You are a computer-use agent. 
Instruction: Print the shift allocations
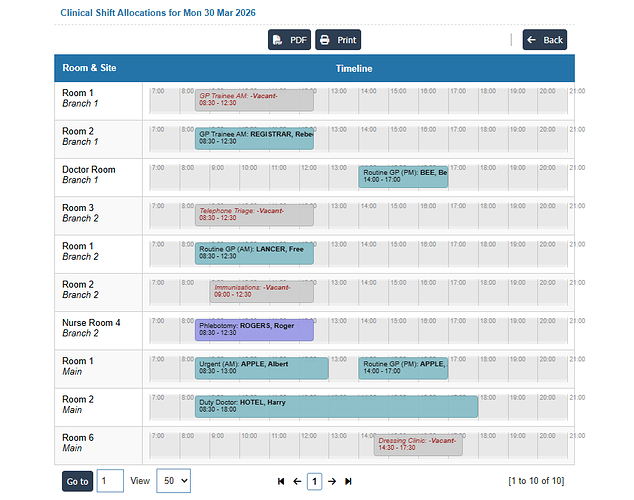[x=338, y=40]
